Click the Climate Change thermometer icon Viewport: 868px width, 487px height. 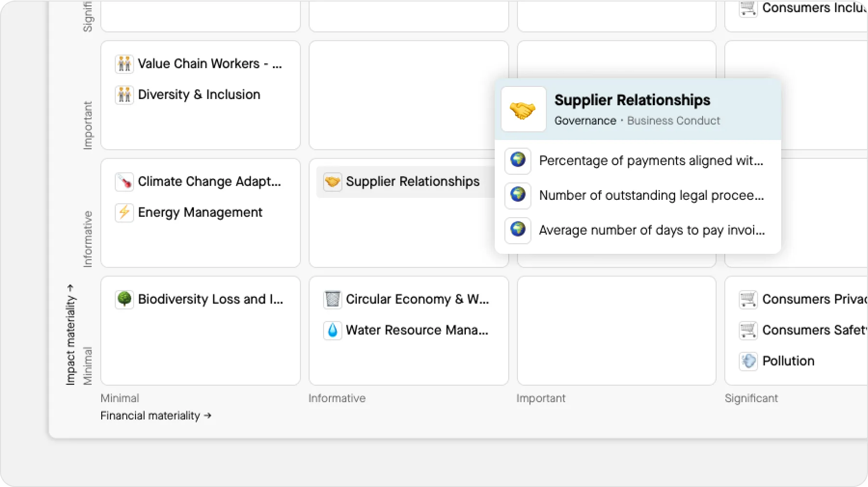[124, 182]
